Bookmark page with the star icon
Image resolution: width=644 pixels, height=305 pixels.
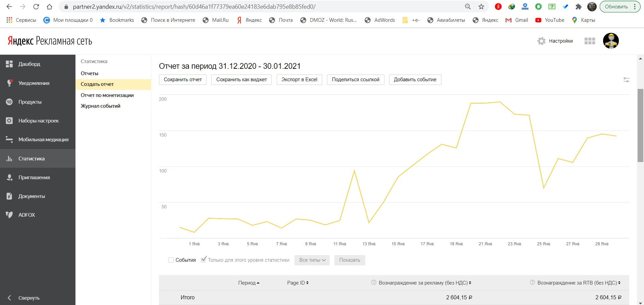481,7
